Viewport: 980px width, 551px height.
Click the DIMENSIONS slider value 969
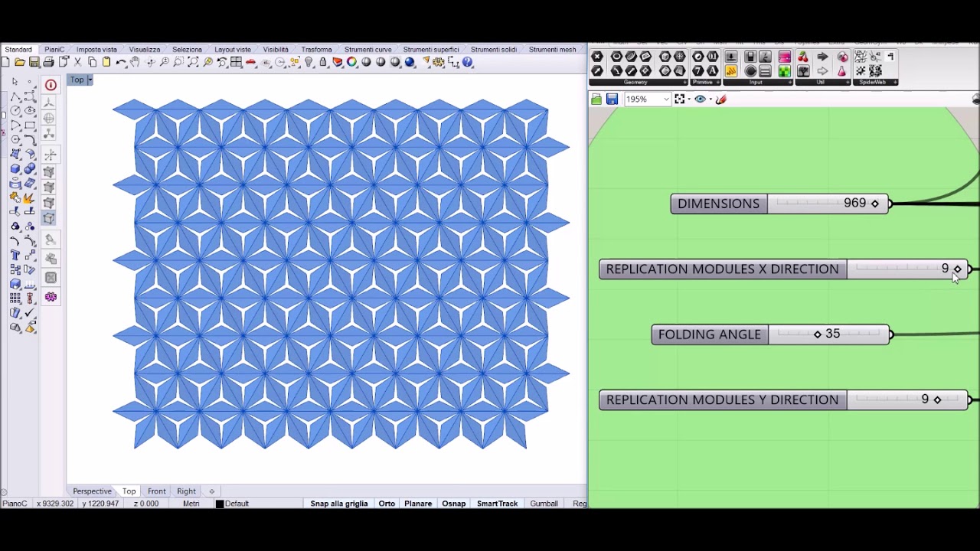point(854,203)
